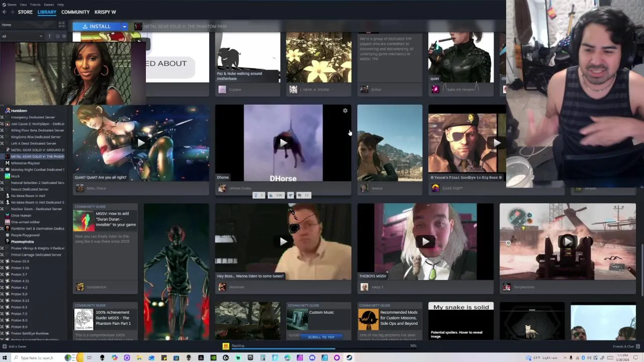Open the white flowers screenshot thumbnail
Image resolution: width=644 pixels, height=362 pixels.
319,57
